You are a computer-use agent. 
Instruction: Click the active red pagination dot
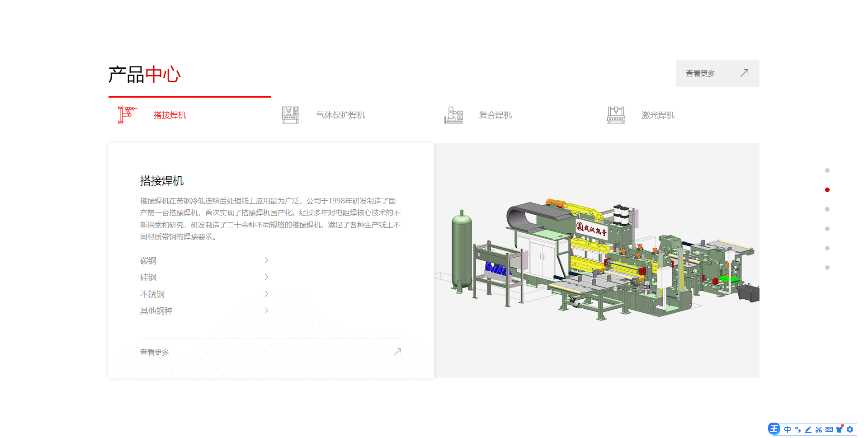827,190
